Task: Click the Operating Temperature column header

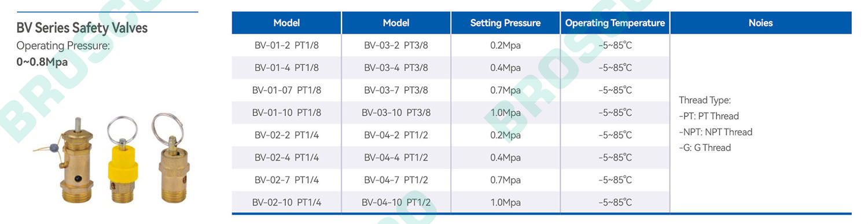Action: (615, 23)
